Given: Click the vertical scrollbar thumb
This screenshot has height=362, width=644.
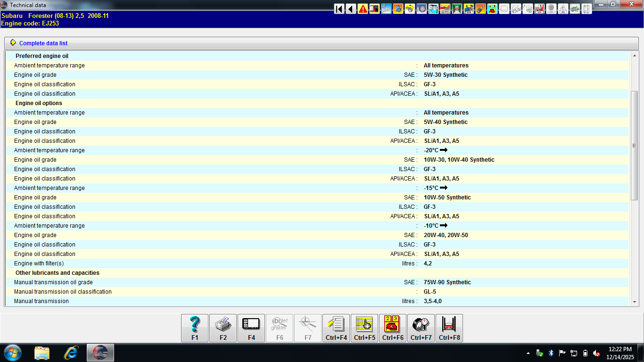Looking at the screenshot, I should [635, 146].
